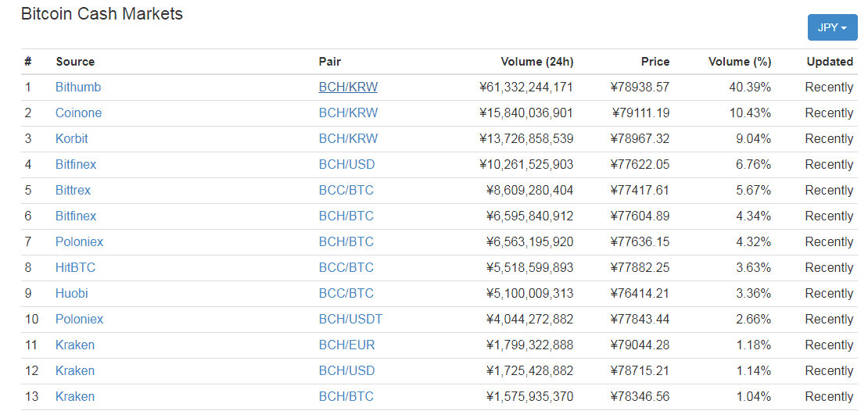Click Huobi's BCC/BTC pair link

point(346,293)
